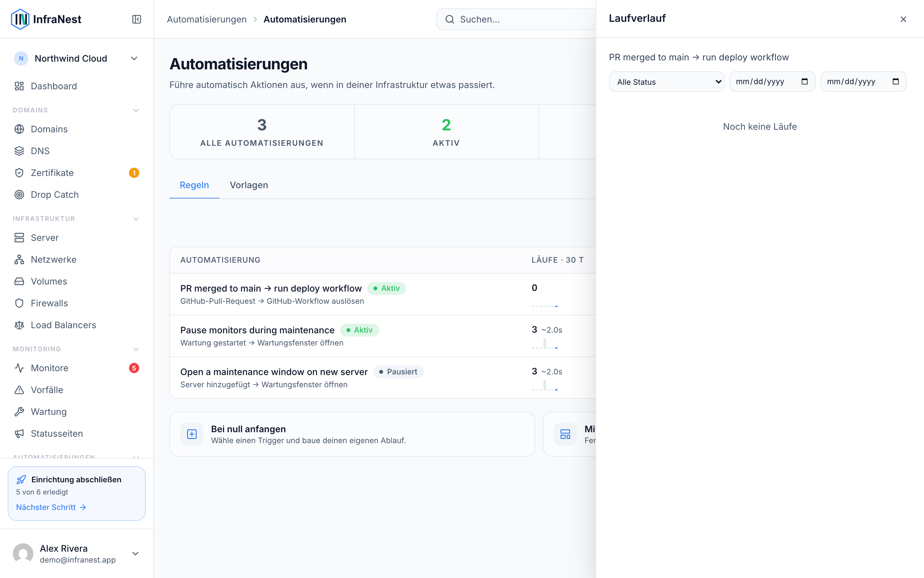This screenshot has width=924, height=578.
Task: Click the Drop Catch target icon
Action: [19, 195]
